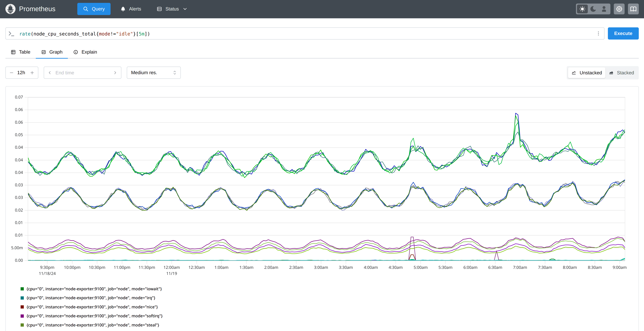
Task: Select browser-preferred theme person icon
Action: point(604,9)
